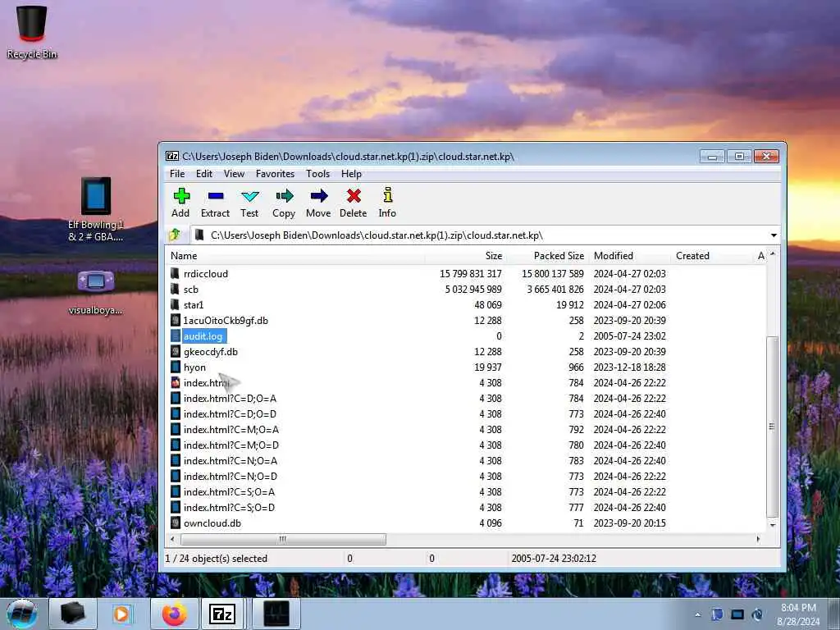Click the network tray icon

click(737, 614)
